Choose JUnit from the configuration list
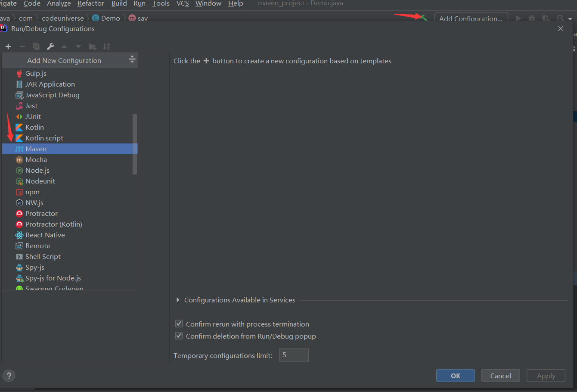 [x=70, y=116]
